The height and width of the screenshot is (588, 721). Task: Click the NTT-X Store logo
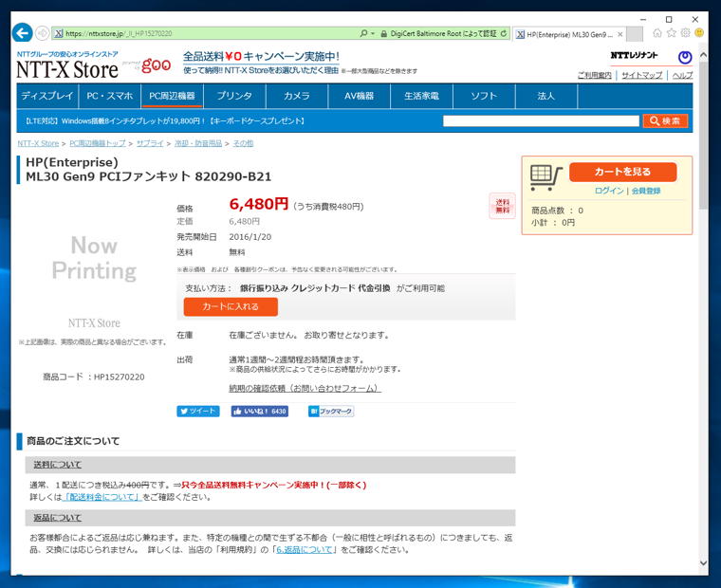click(x=67, y=70)
